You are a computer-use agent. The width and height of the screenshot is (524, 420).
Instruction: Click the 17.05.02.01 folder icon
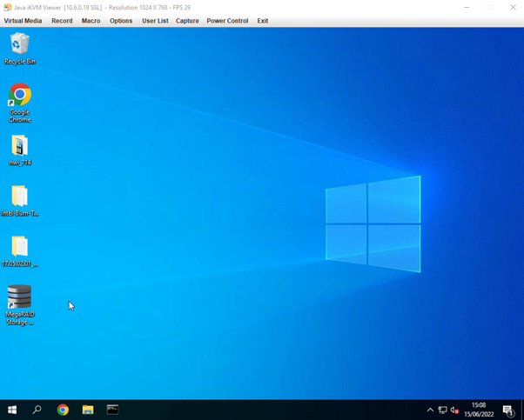tap(19, 247)
